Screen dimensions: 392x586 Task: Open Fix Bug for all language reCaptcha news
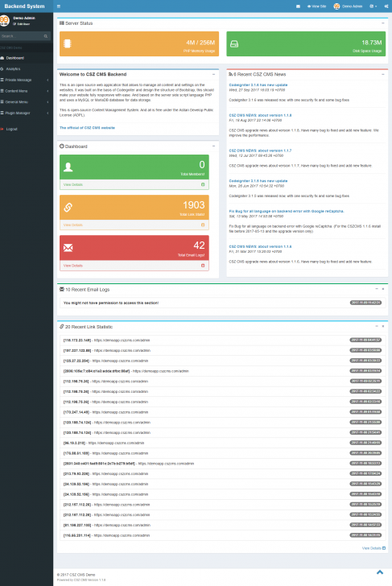287,211
